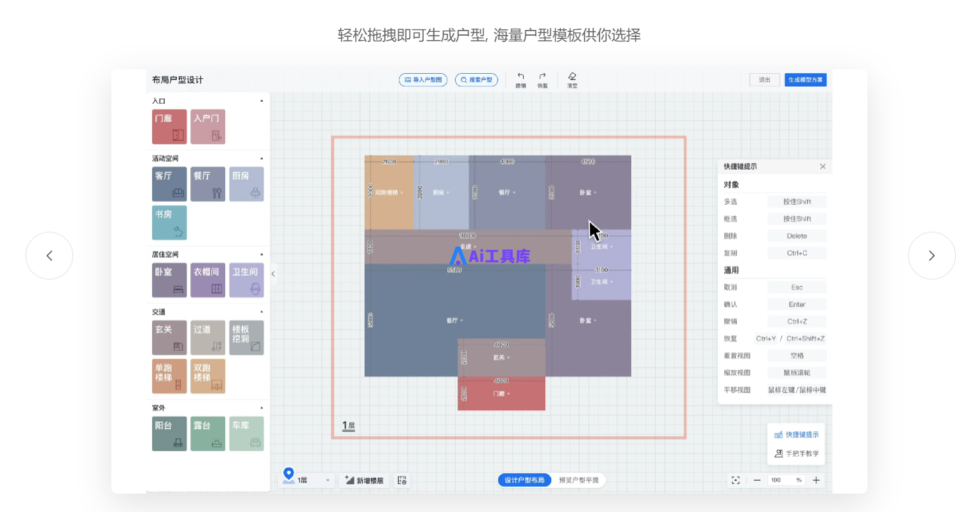
Task: Select the 衣帽间 closet tile
Action: (x=207, y=280)
